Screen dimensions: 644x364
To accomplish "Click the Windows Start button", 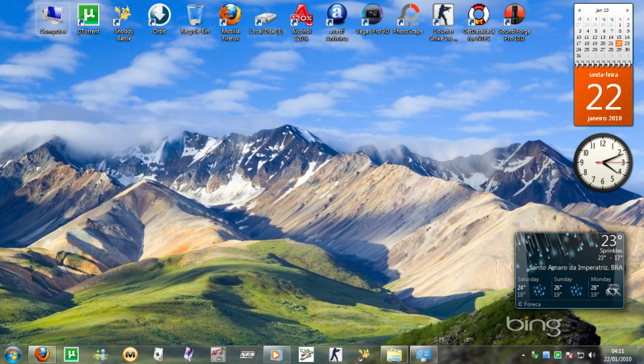I will pos(12,354).
